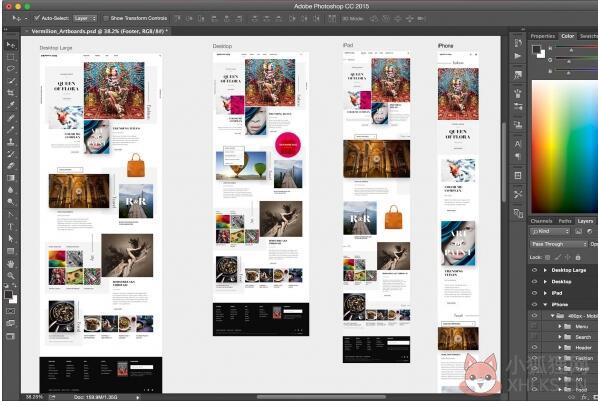This screenshot has width=598, height=401.
Task: Select the Clone Stamp tool
Action: point(11,142)
